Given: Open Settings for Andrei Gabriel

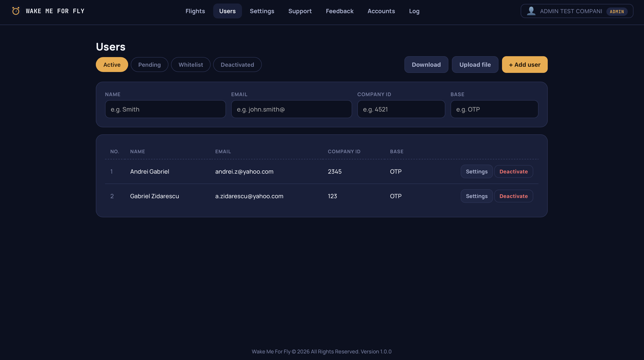Looking at the screenshot, I should (x=477, y=171).
